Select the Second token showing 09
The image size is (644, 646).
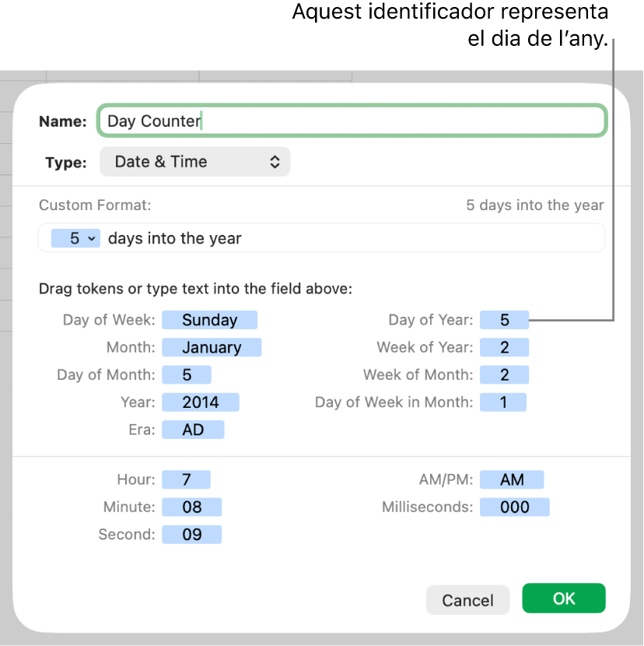[191, 534]
